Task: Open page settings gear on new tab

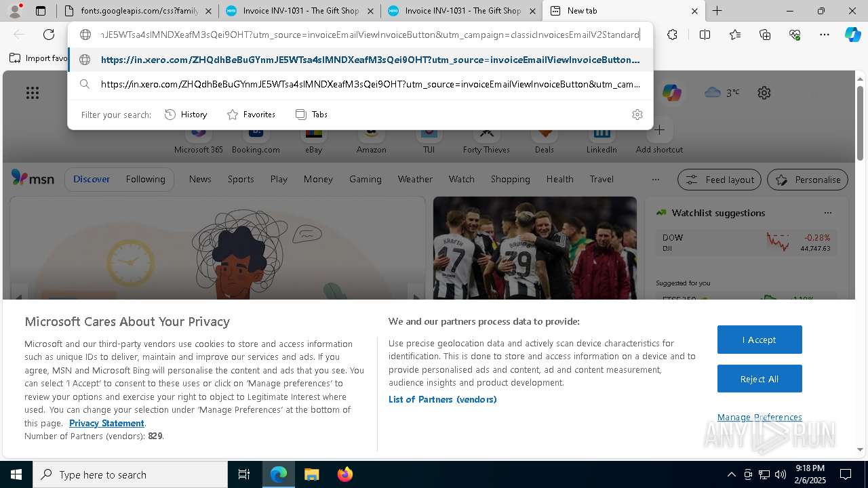Action: pyautogui.click(x=764, y=93)
